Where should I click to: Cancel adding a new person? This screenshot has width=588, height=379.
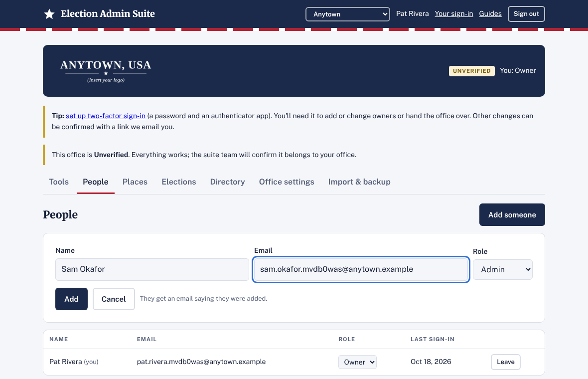pos(114,299)
